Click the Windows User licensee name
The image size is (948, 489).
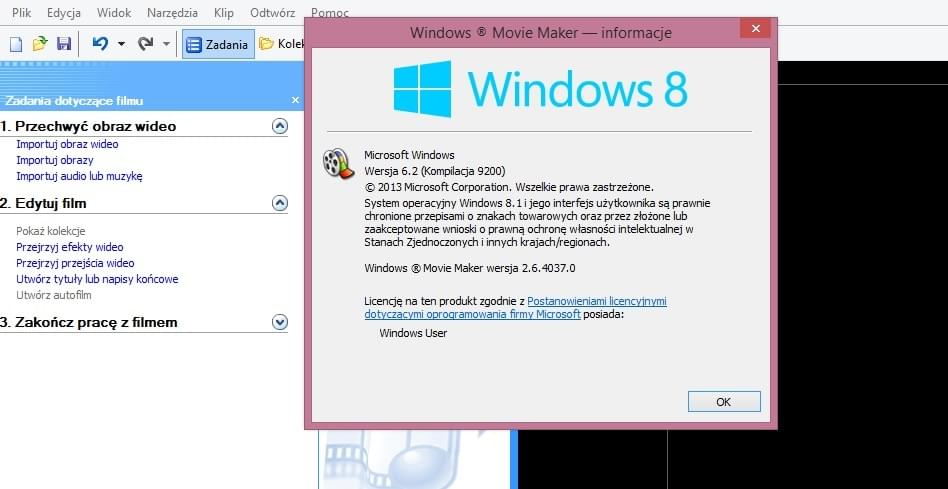tap(414, 333)
